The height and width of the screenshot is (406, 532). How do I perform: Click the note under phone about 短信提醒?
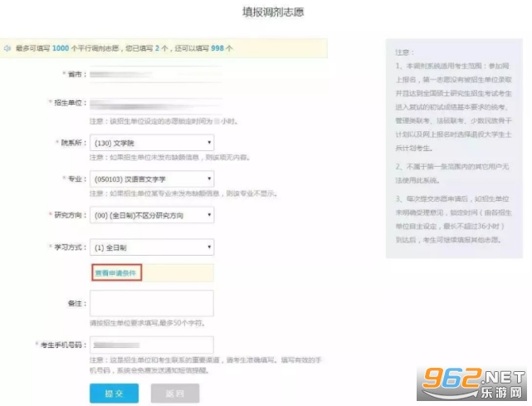[x=206, y=365]
